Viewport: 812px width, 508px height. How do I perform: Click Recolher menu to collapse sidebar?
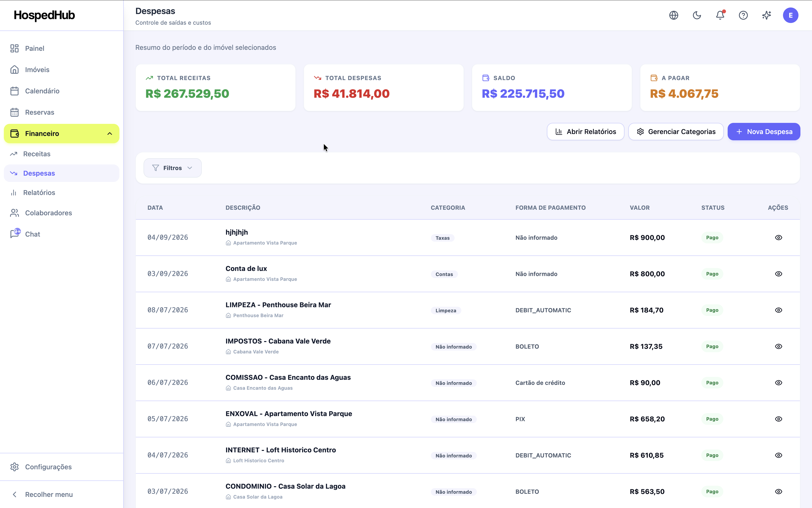point(61,494)
